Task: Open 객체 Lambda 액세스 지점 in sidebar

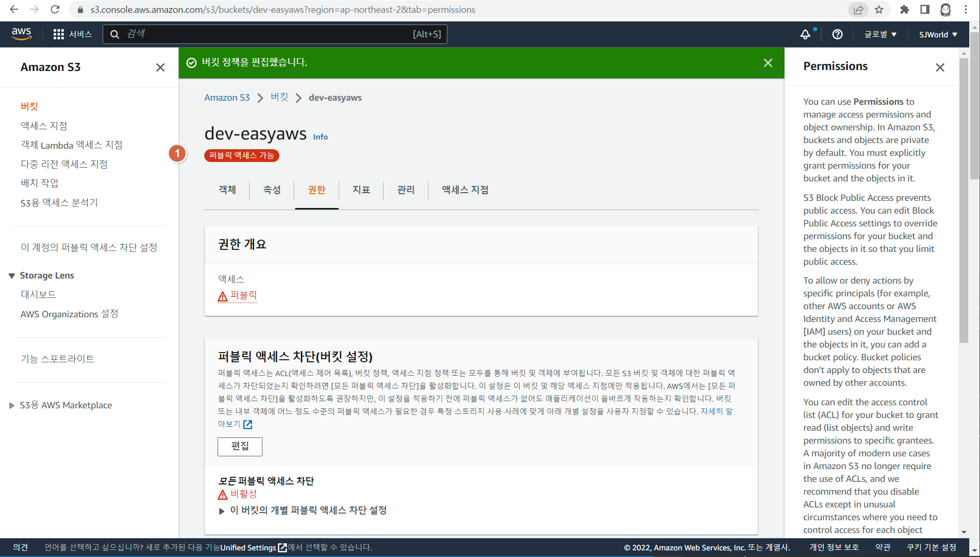Action: tap(71, 145)
